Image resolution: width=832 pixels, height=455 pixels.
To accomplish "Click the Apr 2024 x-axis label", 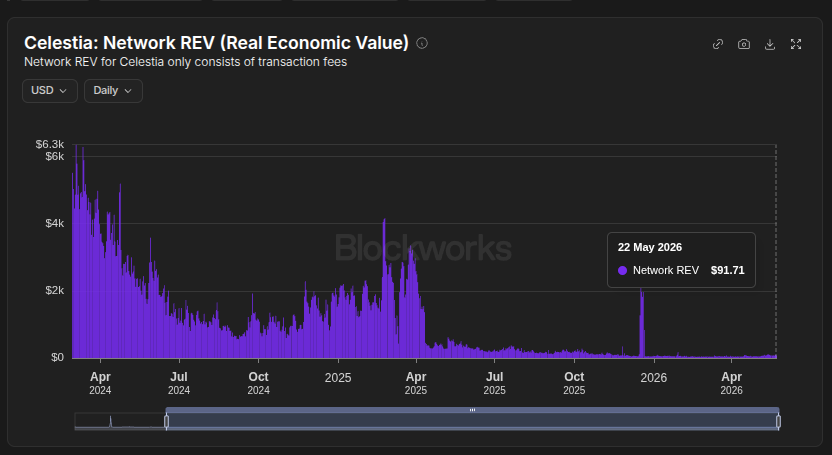I will pyautogui.click(x=100, y=383).
